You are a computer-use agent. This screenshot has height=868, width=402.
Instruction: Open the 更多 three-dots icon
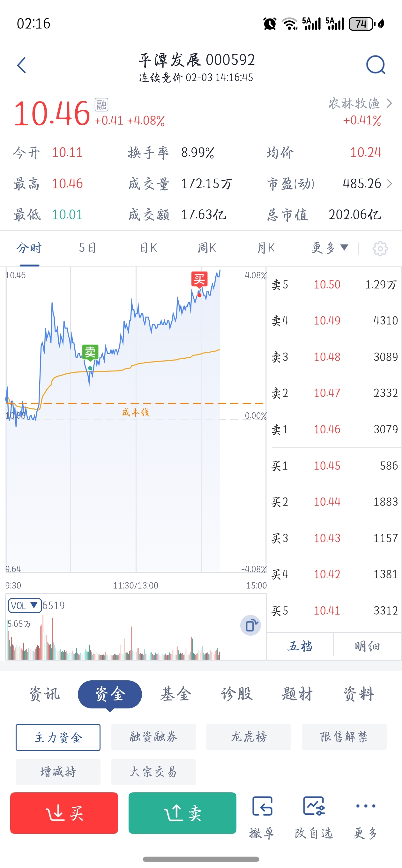(366, 806)
